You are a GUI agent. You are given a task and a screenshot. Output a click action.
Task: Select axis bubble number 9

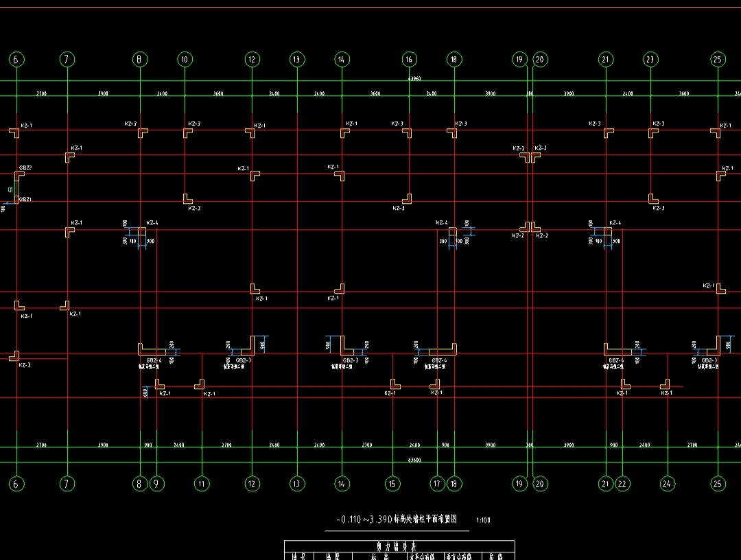pyautogui.click(x=156, y=483)
